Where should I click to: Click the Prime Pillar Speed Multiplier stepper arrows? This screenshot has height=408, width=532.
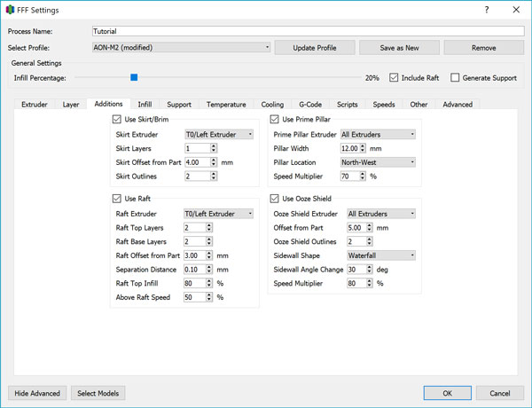click(363, 177)
